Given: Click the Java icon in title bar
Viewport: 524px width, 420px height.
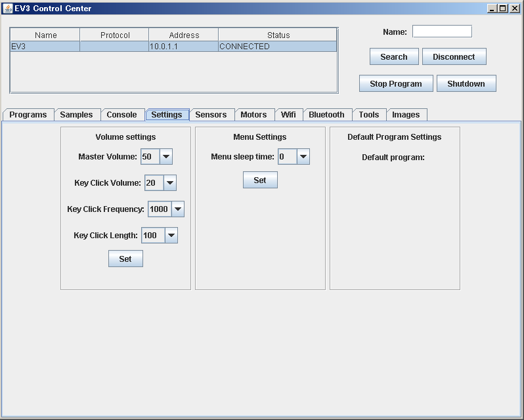Looking at the screenshot, I should pos(7,9).
